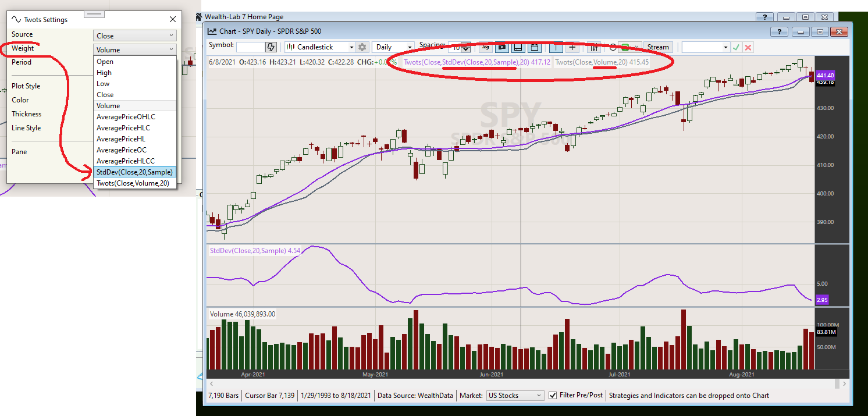Select Low from the Weight list
This screenshot has height=416, width=868.
click(x=134, y=84)
